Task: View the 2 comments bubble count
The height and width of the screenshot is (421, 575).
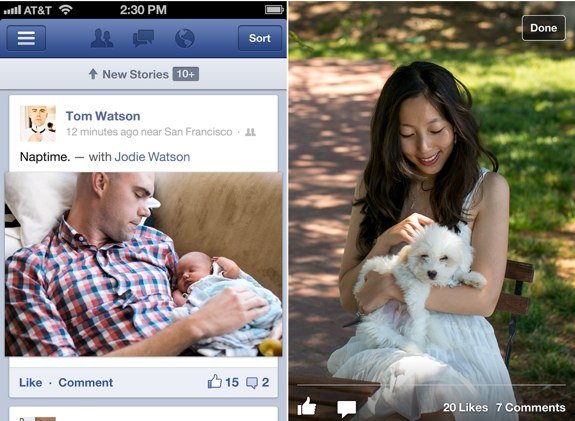Action: click(257, 382)
